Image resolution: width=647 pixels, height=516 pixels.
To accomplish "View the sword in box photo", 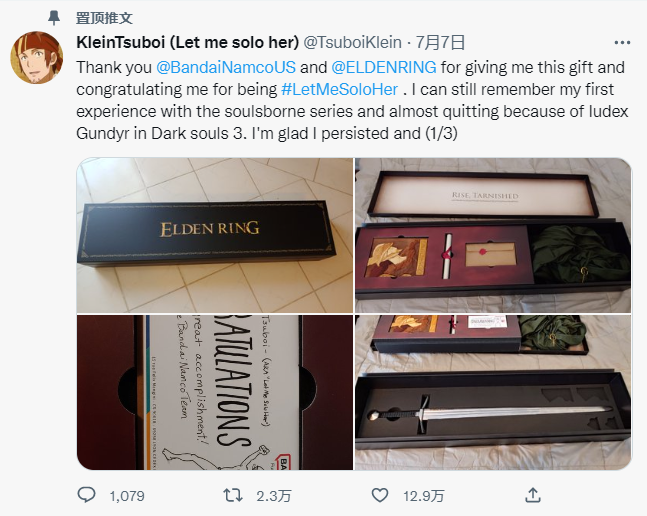I will (x=493, y=392).
